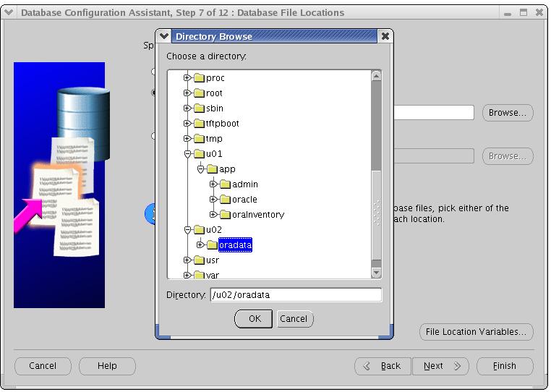Click the scroll down arrow in directory tree
The height and width of the screenshot is (392, 551).
coord(376,273)
